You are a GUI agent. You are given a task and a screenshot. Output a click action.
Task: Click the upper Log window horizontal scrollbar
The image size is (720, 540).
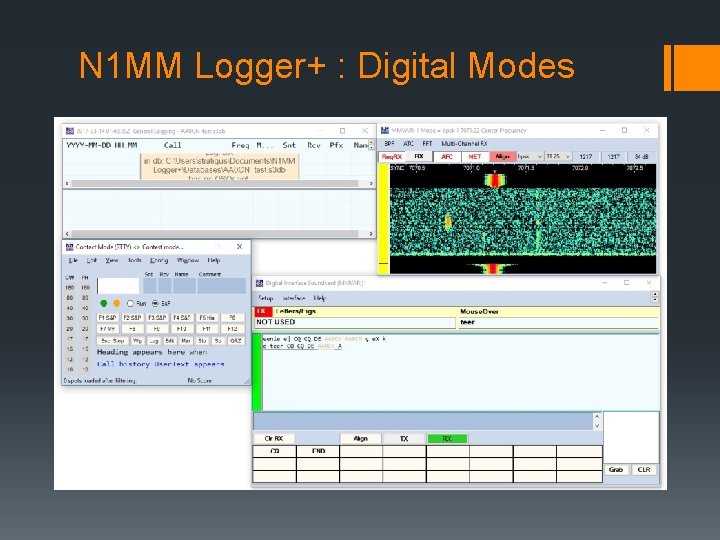(219, 183)
